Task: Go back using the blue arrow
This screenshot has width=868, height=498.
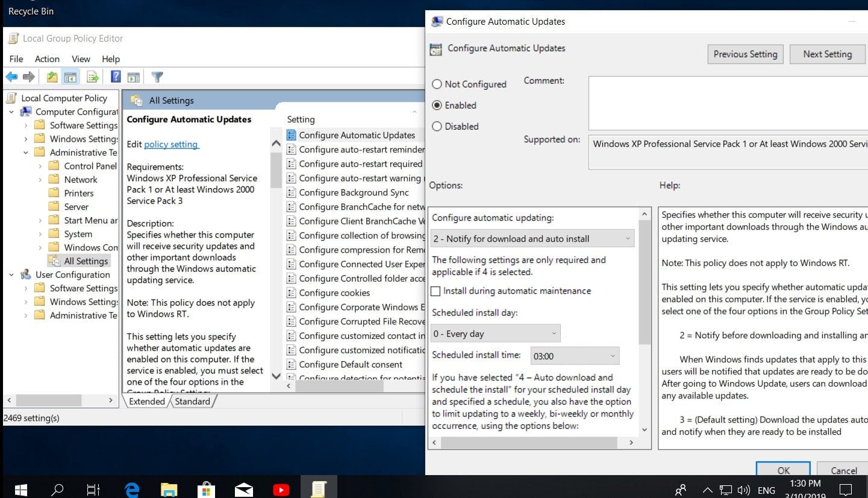Action: pos(11,77)
